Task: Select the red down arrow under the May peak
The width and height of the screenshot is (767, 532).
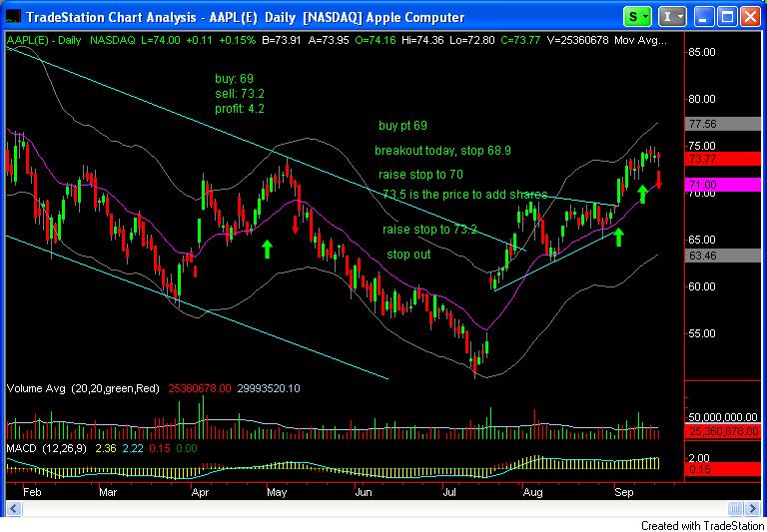Action: [296, 225]
